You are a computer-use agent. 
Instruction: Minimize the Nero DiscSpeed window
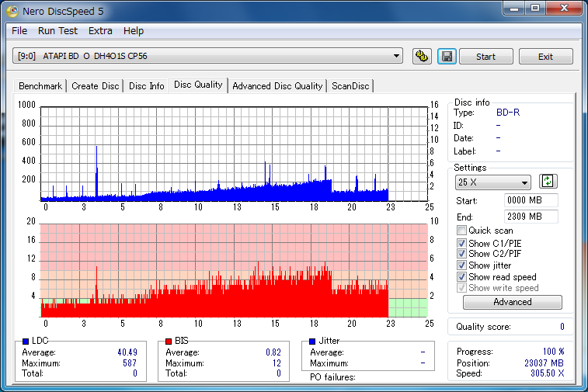[514, 9]
